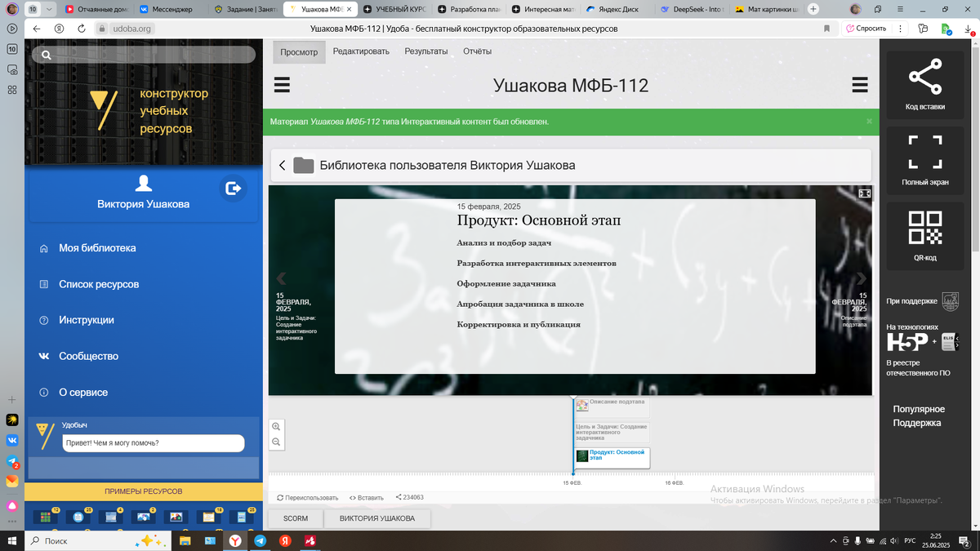Zoom out on the timeline
Screen dimensions: 980x551
[277, 442]
